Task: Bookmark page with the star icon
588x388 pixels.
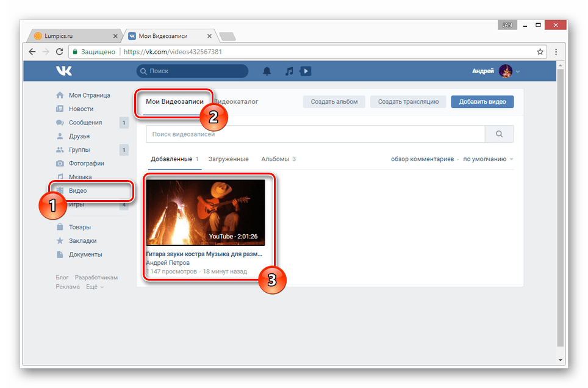Action: point(540,52)
